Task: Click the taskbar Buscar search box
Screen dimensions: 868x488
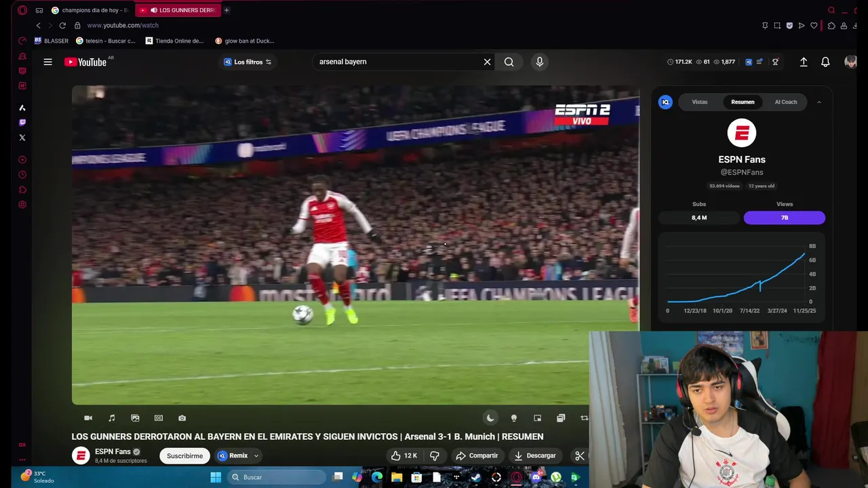Action: point(276,477)
